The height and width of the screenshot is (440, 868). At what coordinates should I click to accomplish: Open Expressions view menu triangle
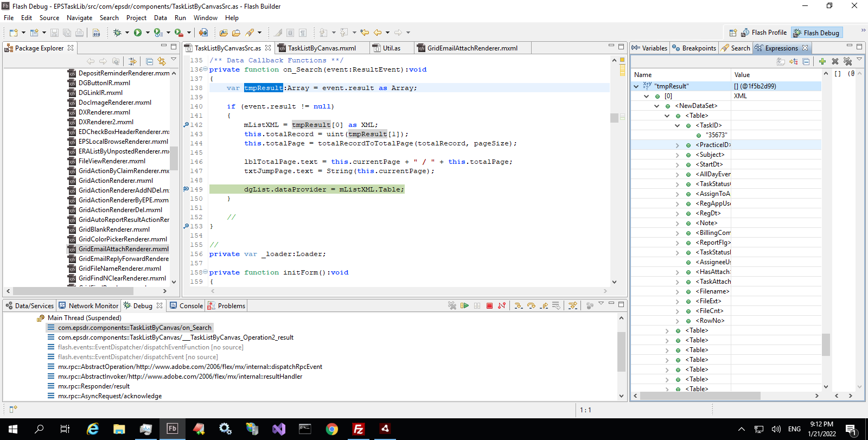click(859, 59)
